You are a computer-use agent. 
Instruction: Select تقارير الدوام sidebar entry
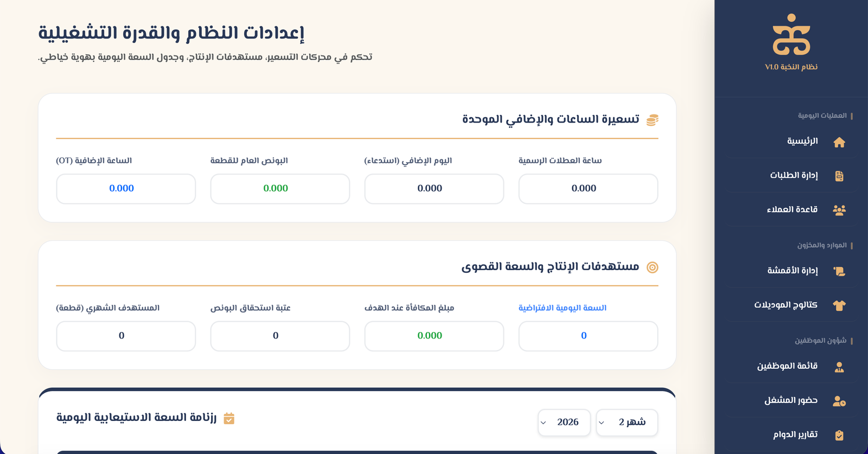tap(795, 434)
